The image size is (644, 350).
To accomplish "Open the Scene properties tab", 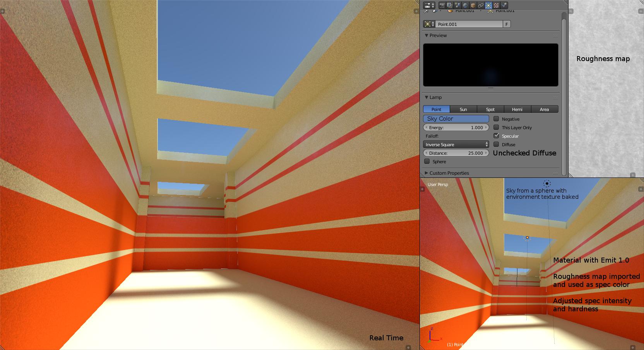I will [x=457, y=5].
